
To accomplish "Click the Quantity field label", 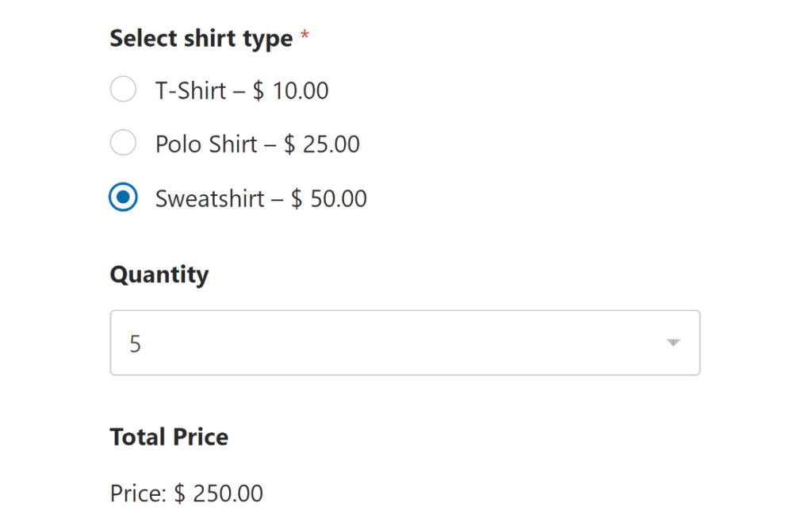I will click(159, 274).
